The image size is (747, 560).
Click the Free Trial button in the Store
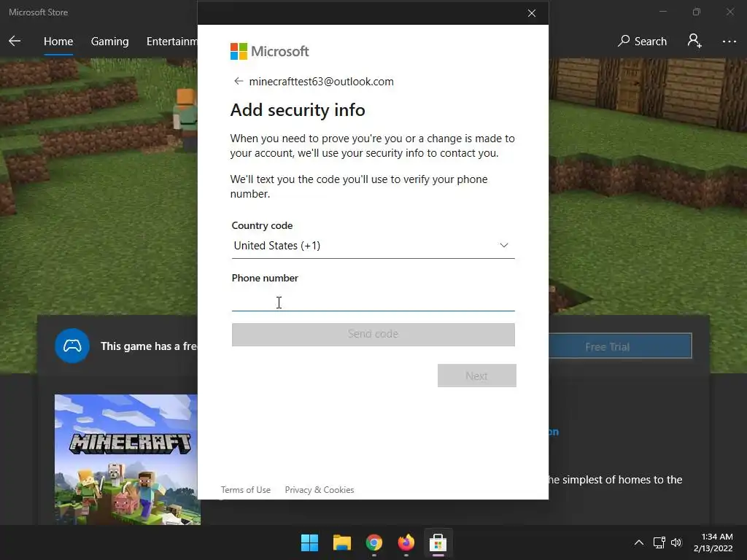620,346
